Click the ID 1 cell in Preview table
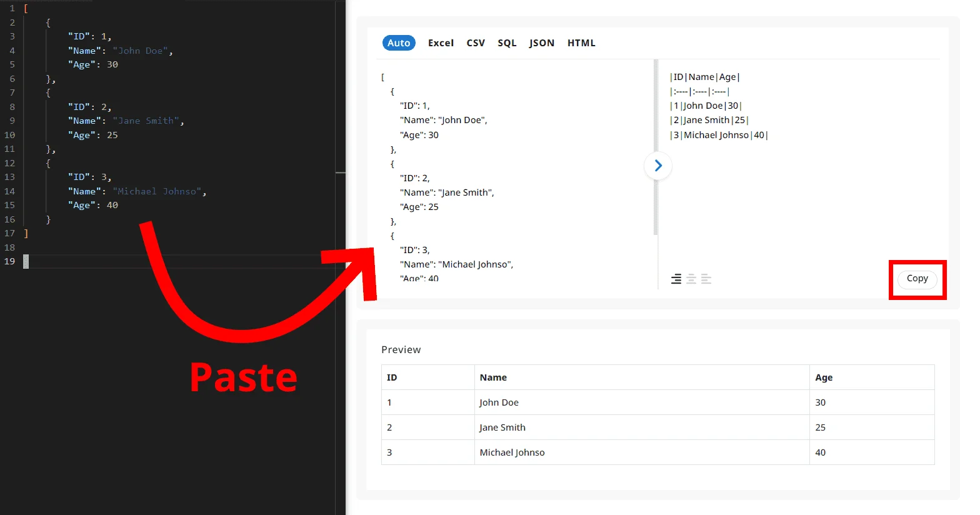 [x=427, y=402]
